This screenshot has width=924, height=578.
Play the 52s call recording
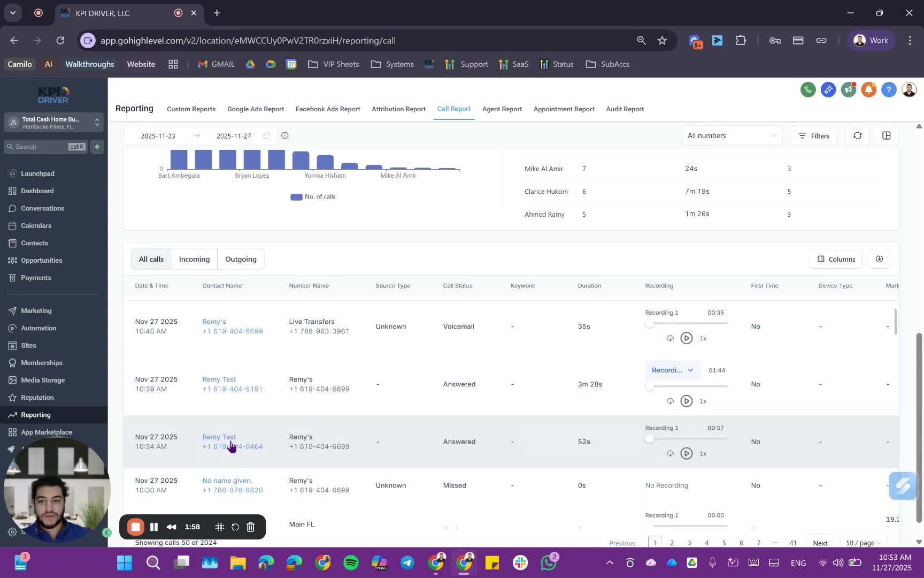point(687,453)
